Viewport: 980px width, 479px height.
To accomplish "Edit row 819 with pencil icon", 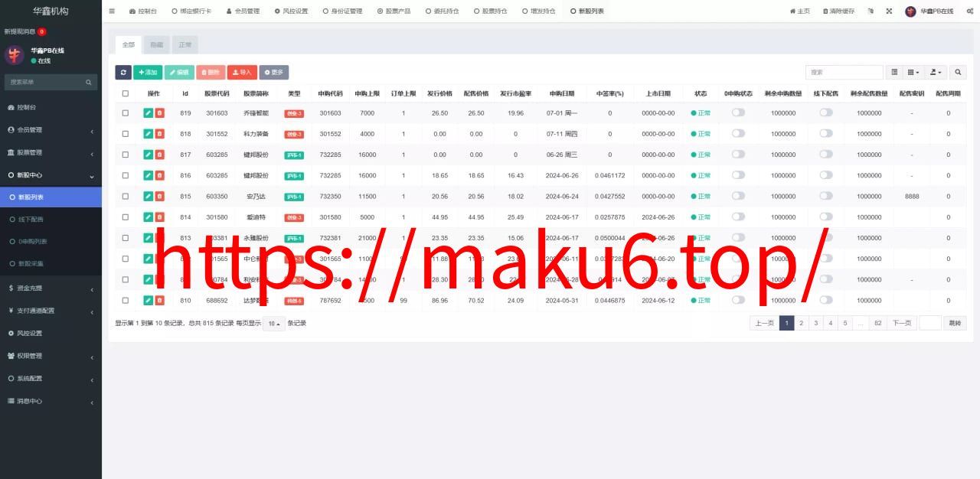I will pyautogui.click(x=148, y=112).
